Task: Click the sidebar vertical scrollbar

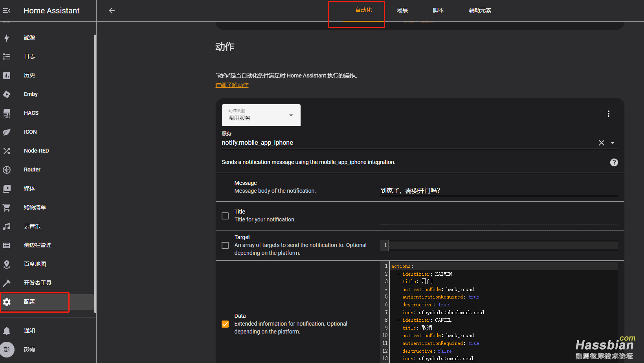Action: [95, 173]
